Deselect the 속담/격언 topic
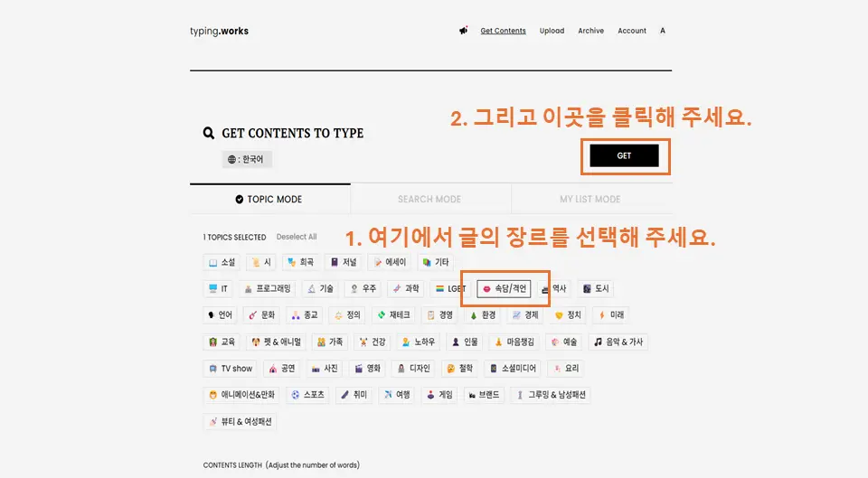The image size is (868, 478). coord(504,289)
